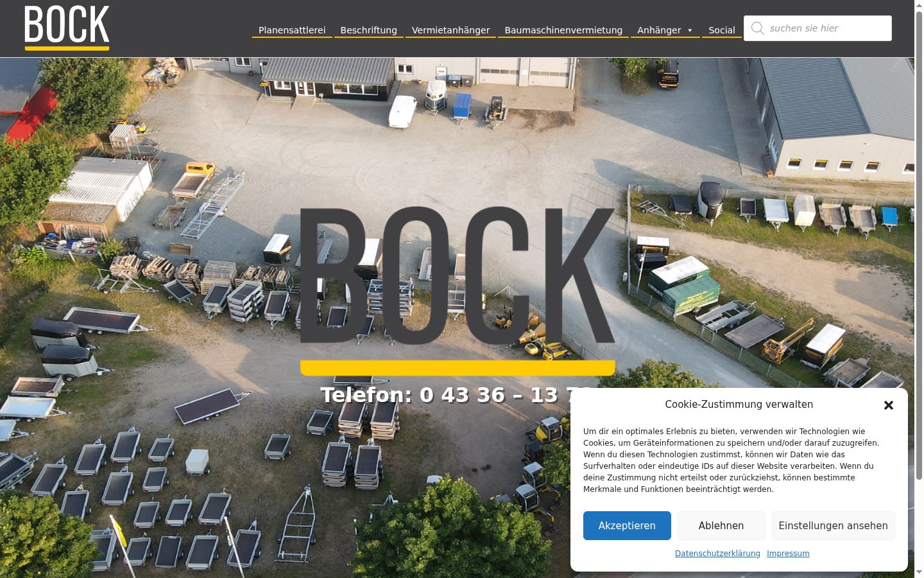Focus the 'suchen sie hier' search field
Viewport: 924px width, 578px height.
(x=817, y=28)
